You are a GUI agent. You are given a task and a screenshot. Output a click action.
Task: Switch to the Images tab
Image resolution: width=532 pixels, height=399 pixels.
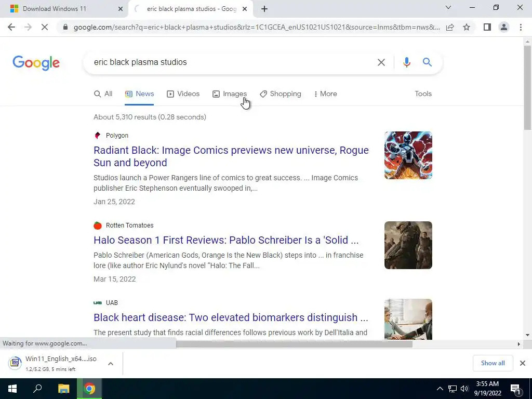[230, 94]
